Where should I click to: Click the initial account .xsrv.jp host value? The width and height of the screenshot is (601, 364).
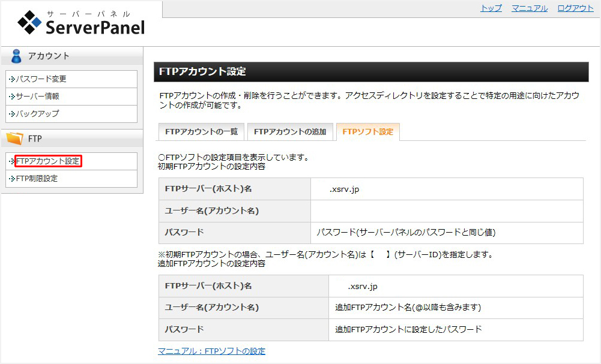point(344,189)
